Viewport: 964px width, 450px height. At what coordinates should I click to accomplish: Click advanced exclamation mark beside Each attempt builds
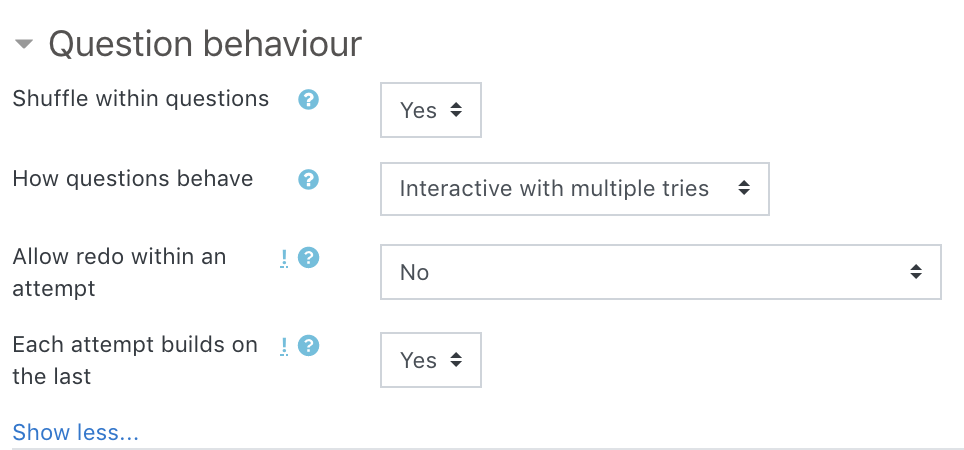point(284,346)
